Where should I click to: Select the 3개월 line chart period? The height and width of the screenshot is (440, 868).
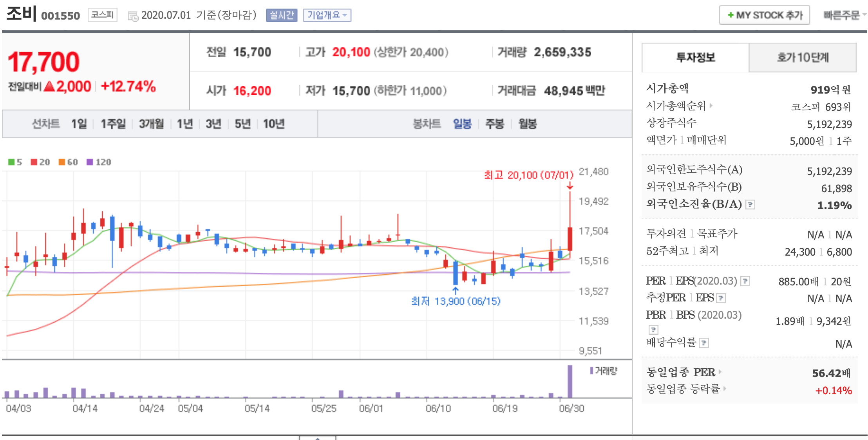[151, 124]
